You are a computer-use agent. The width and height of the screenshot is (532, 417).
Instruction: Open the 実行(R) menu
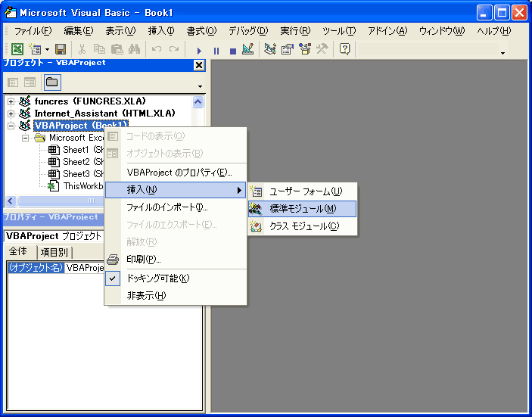click(x=295, y=31)
